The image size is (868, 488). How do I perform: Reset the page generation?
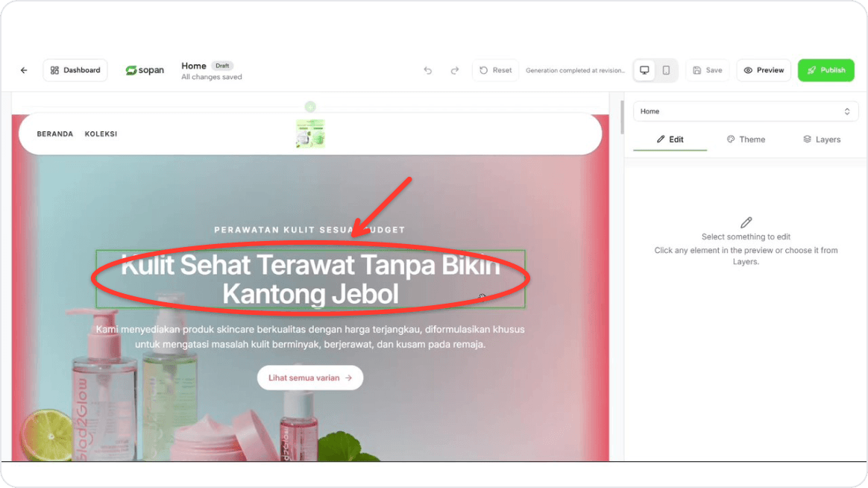495,70
